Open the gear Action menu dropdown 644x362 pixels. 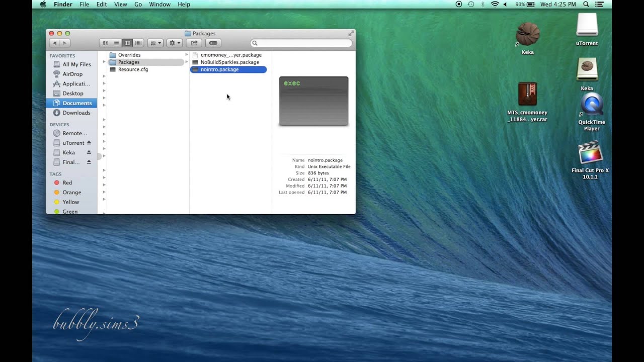(x=174, y=43)
